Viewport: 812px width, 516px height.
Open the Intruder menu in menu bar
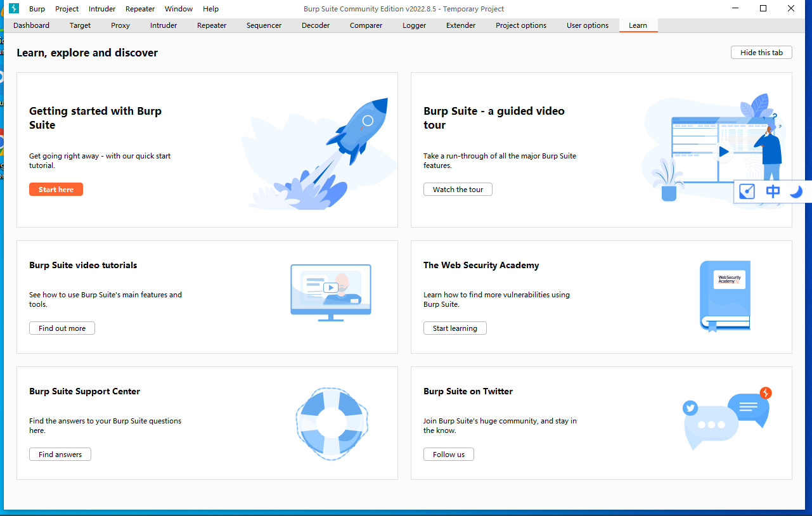[x=102, y=9]
